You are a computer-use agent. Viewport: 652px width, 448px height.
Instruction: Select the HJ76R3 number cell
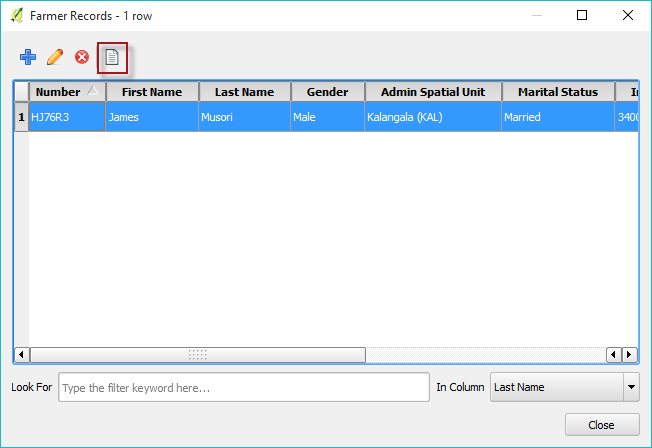(66, 117)
